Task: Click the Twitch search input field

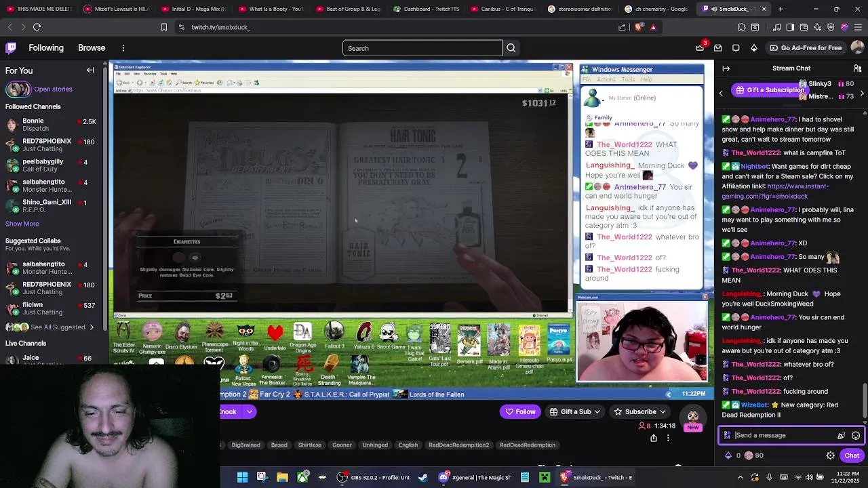Action: click(422, 48)
